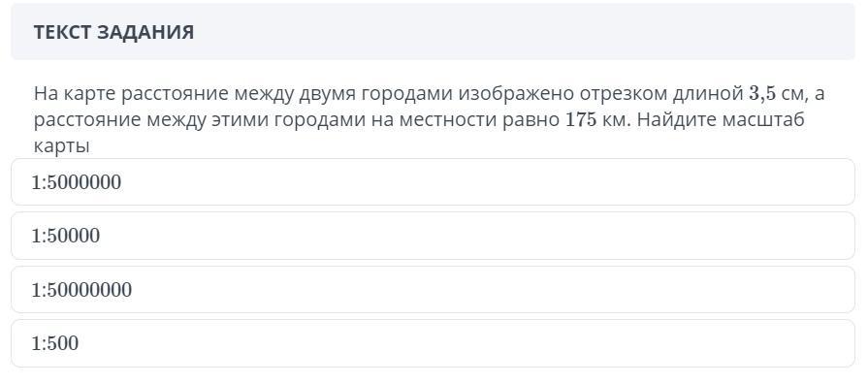868x384 pixels.
Task: Click the word карты ending the question
Action: (x=61, y=147)
